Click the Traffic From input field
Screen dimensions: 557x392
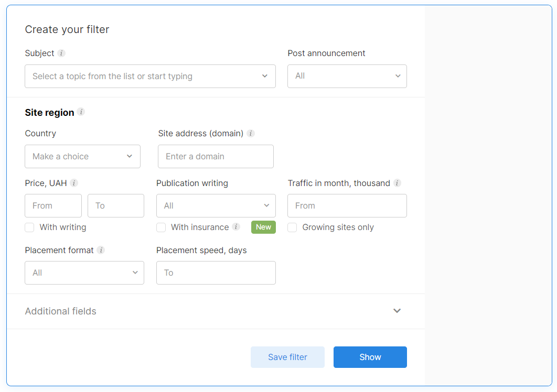[347, 206]
